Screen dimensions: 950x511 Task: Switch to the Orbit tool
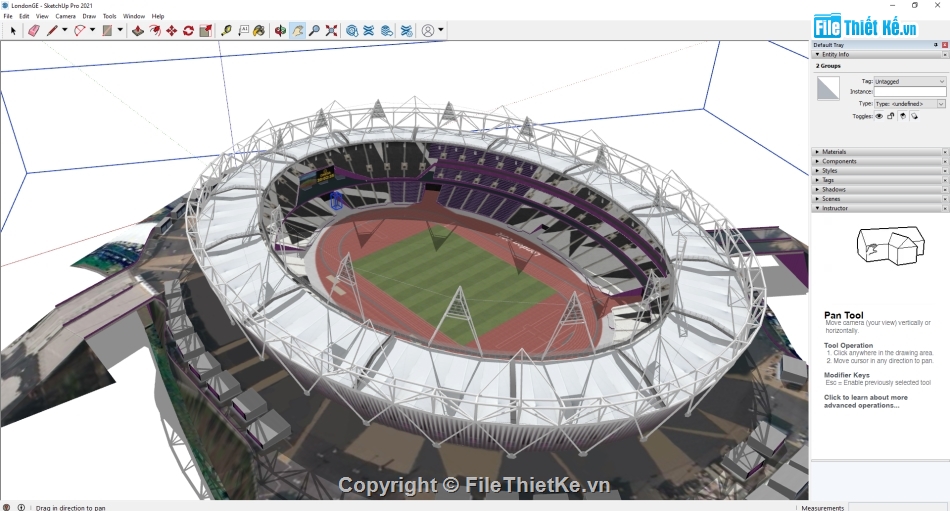coord(281,30)
